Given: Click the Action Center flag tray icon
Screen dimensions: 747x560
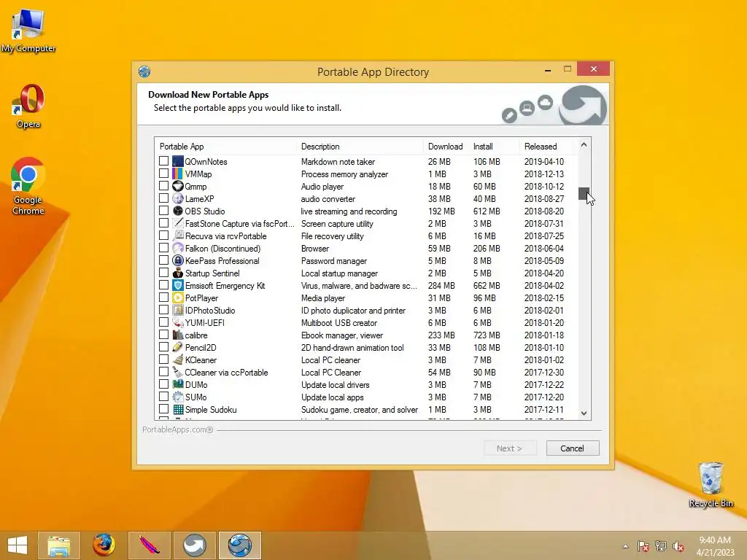Looking at the screenshot, I should coord(643,546).
